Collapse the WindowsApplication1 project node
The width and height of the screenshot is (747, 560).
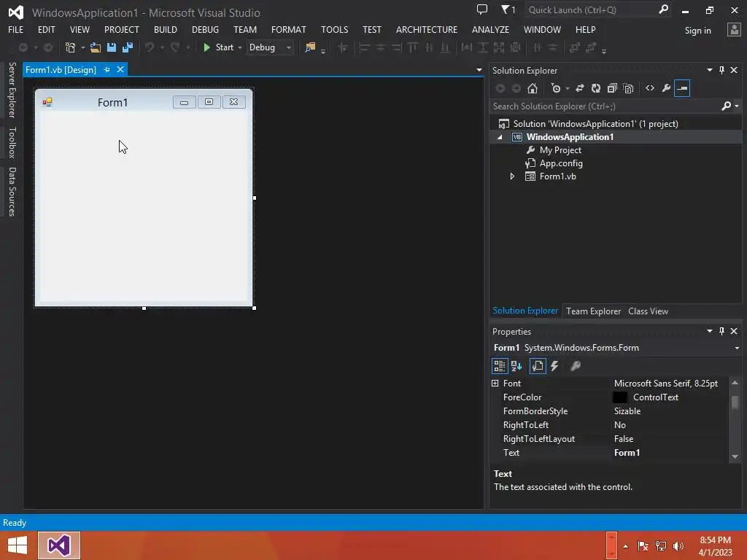coord(500,137)
